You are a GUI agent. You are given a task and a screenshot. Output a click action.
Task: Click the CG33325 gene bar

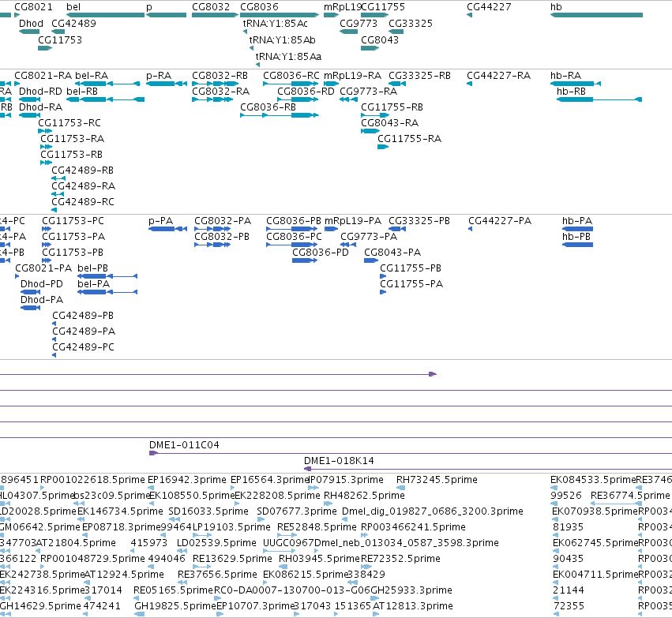(x=396, y=32)
